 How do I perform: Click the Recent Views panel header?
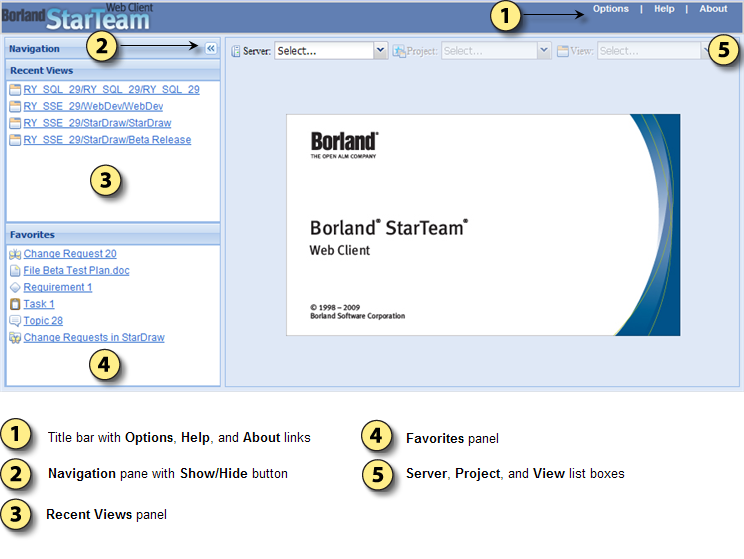pos(113,71)
